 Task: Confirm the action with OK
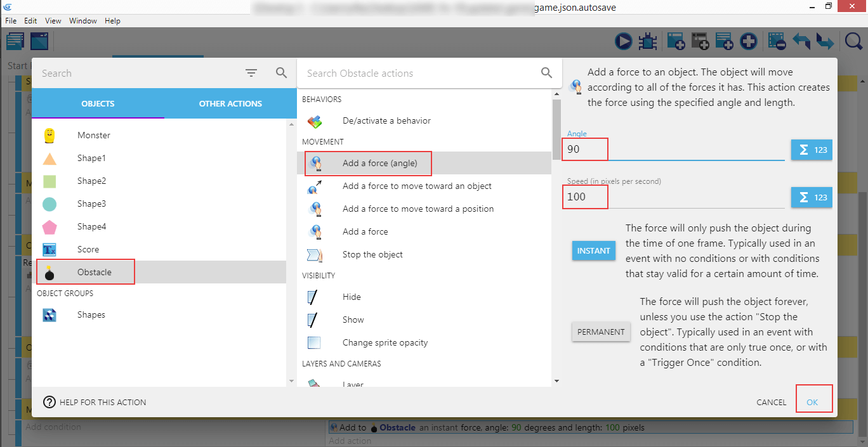[x=812, y=403]
